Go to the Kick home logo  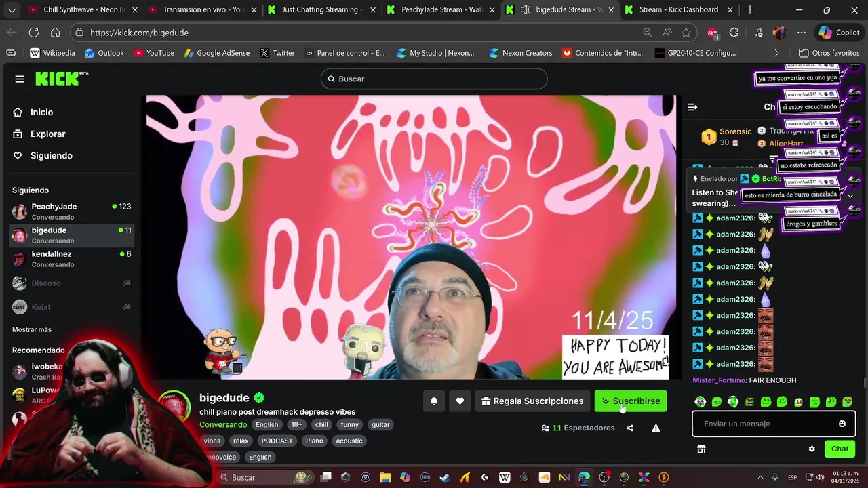(x=62, y=79)
